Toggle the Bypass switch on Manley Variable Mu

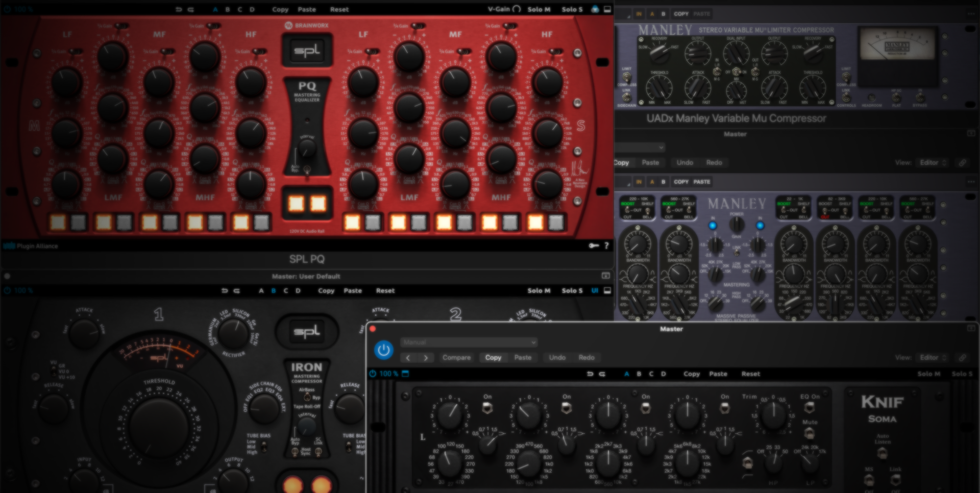920,96
